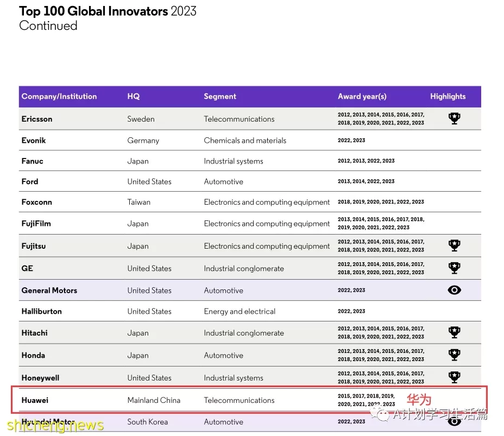Select the company name 'Evonik'
This screenshot has width=504, height=436.
34,141
